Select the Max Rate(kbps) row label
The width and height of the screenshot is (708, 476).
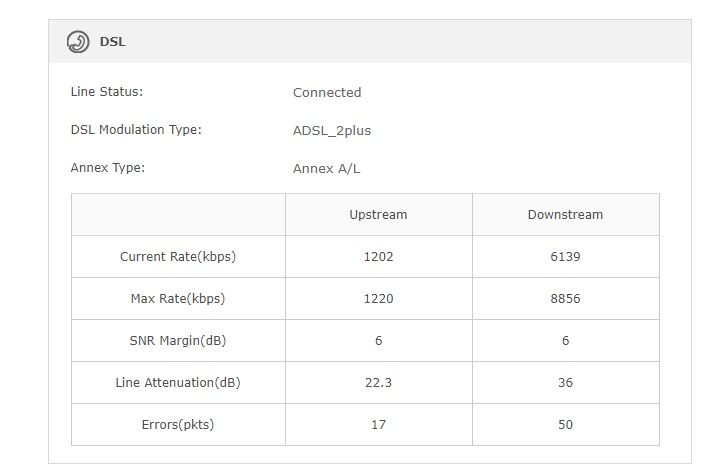click(x=178, y=299)
